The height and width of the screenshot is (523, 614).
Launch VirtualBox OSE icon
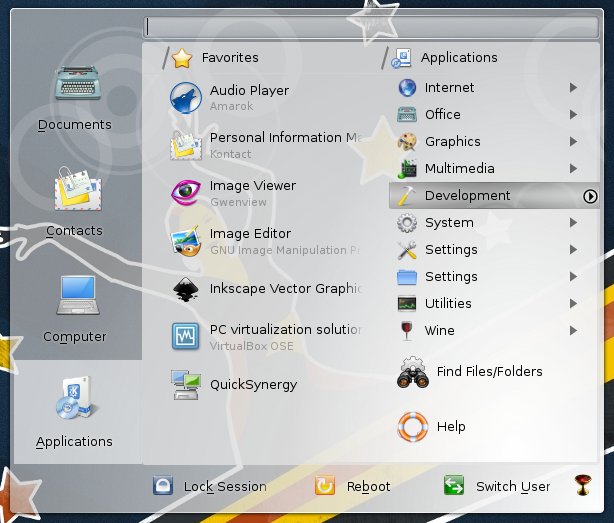[x=186, y=337]
